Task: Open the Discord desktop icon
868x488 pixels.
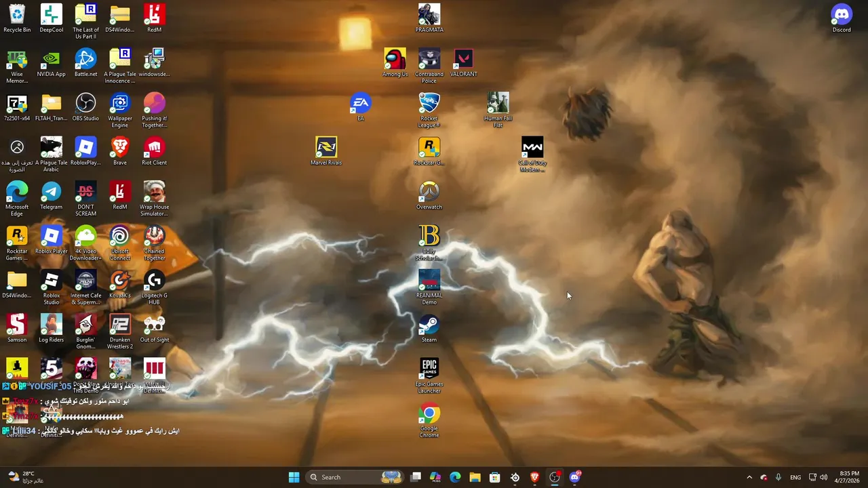Action: tap(842, 18)
